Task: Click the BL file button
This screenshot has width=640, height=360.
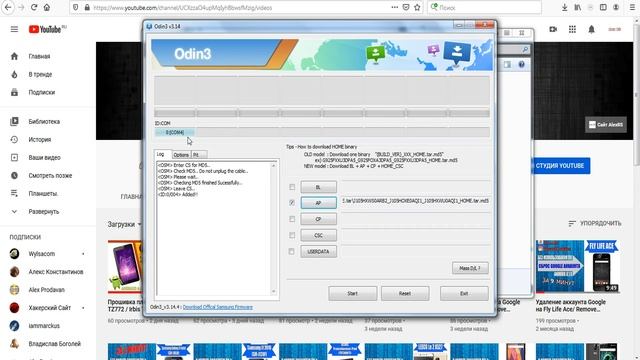Action: click(x=318, y=187)
